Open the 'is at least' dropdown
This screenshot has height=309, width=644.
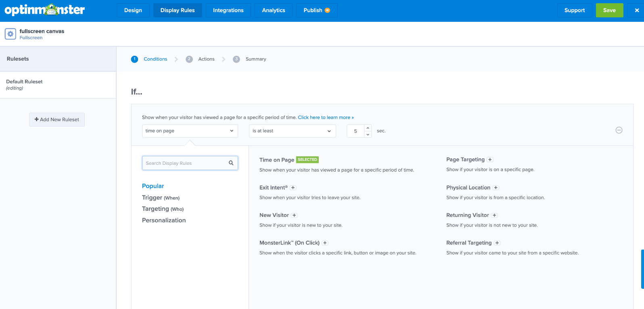coord(292,131)
